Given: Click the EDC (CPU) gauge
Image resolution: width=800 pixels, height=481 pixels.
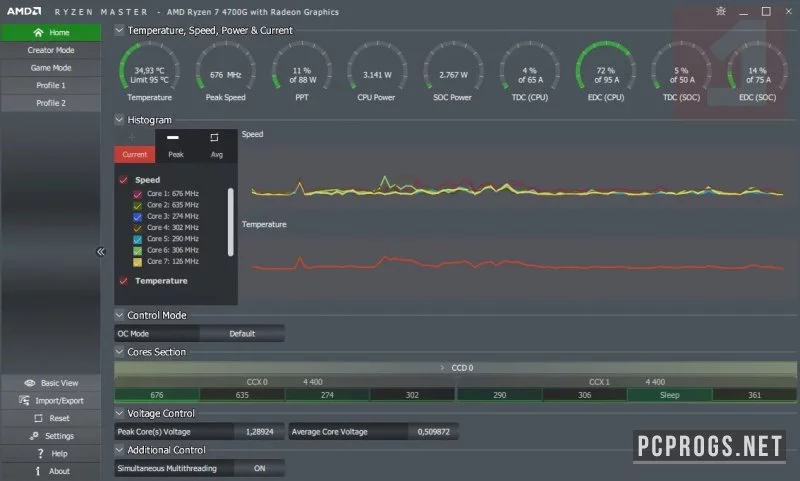Looking at the screenshot, I should point(606,71).
